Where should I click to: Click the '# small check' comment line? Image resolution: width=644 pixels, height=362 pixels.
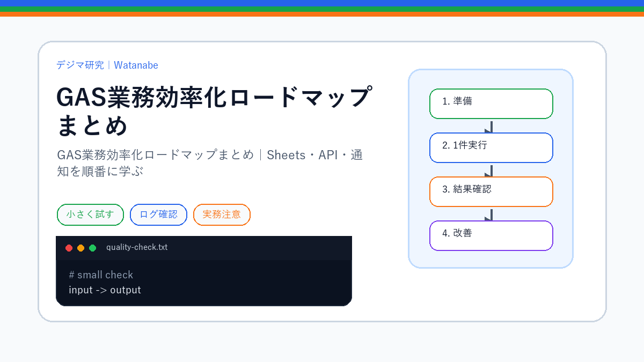(x=101, y=275)
